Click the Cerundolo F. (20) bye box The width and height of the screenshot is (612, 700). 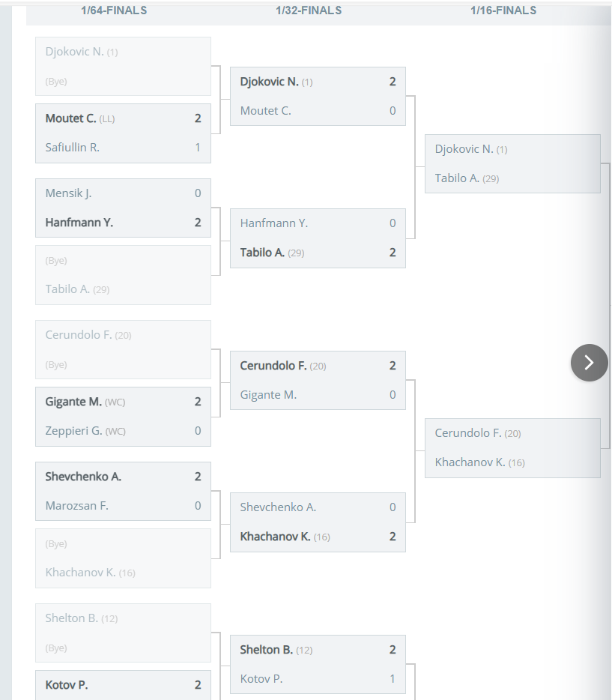[123, 349]
